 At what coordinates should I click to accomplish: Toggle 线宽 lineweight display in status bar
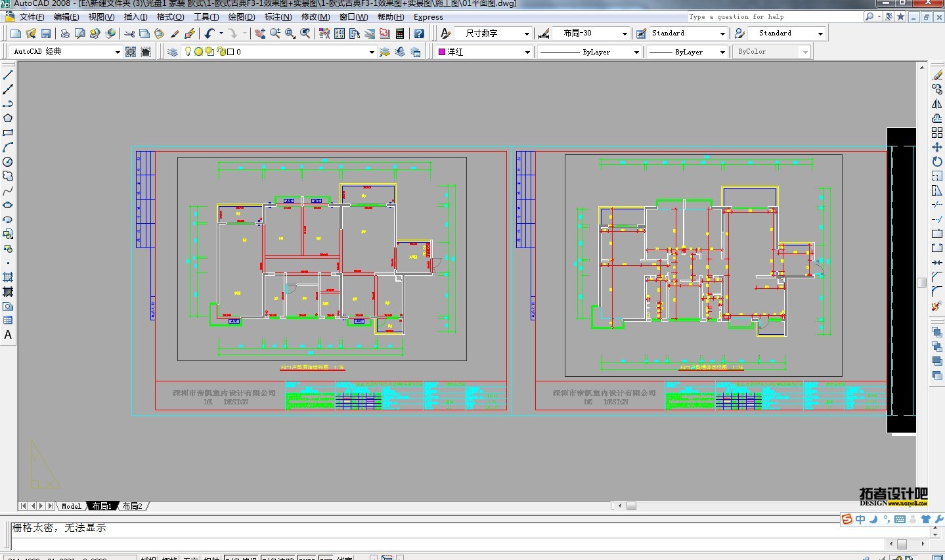click(345, 557)
